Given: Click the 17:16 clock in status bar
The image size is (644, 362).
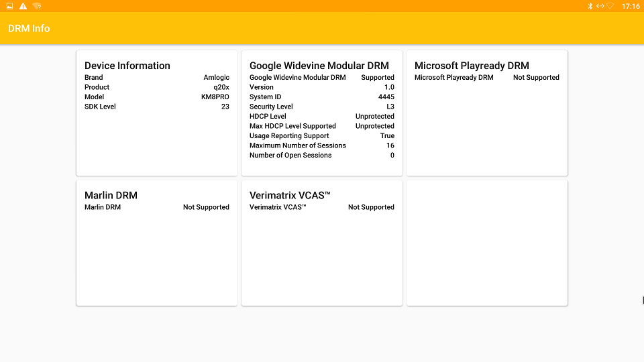Looking at the screenshot, I should click(x=631, y=6).
